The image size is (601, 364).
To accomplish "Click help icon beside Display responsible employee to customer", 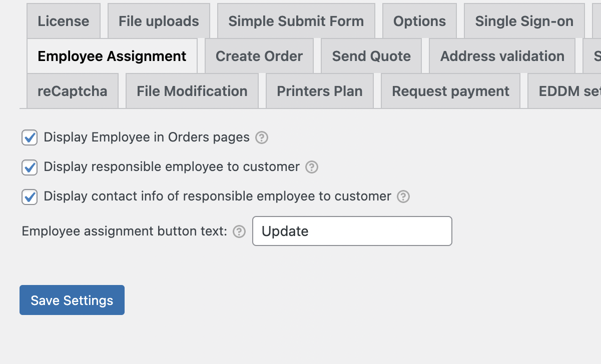I will click(x=311, y=167).
